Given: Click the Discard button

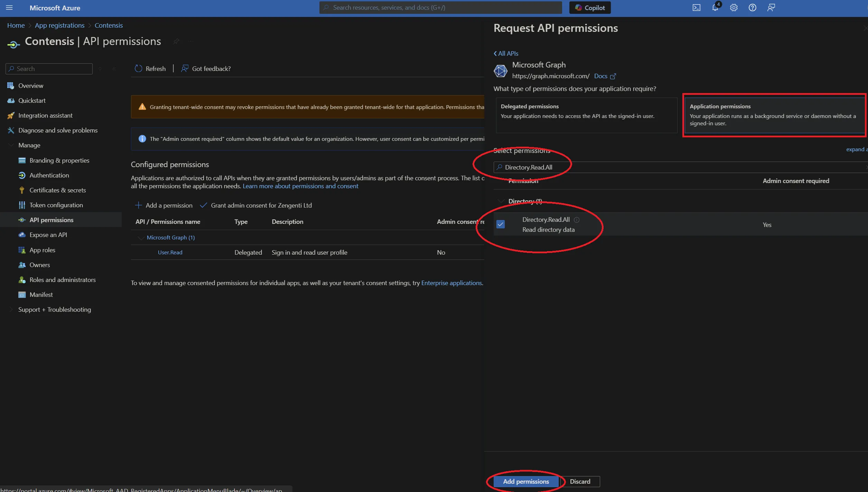Looking at the screenshot, I should pyautogui.click(x=580, y=481).
